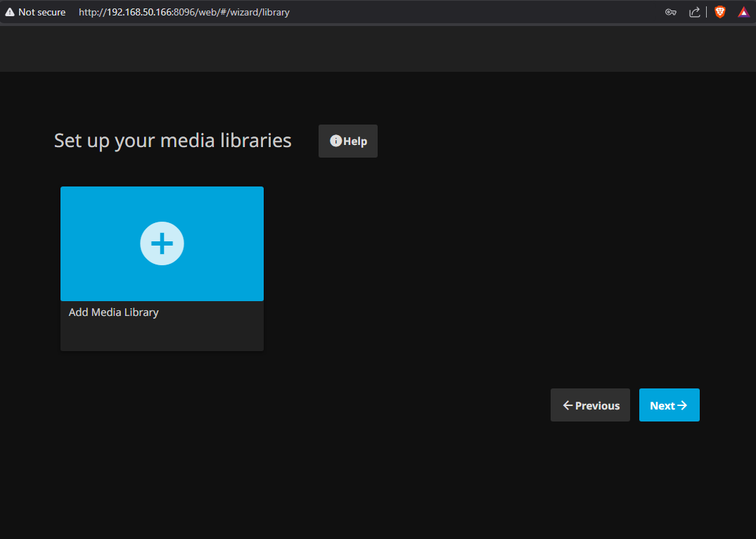Click the Set up your media libraries heading

pyautogui.click(x=172, y=141)
